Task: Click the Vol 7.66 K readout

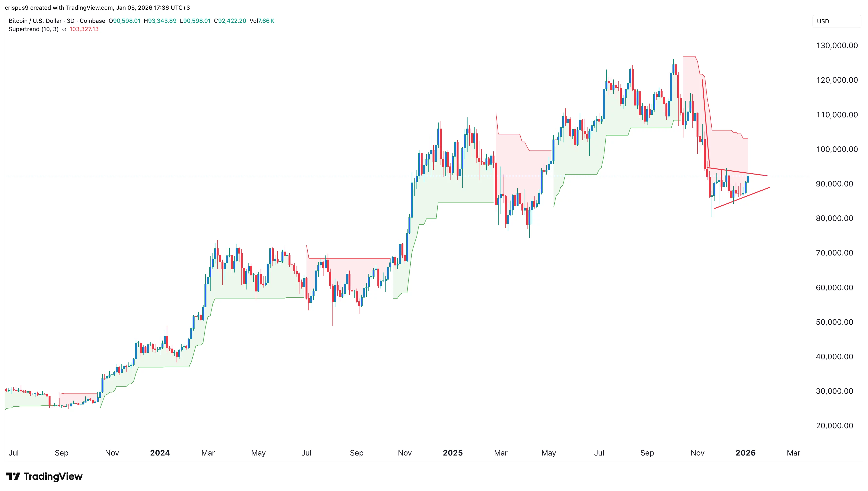Action: tap(262, 21)
